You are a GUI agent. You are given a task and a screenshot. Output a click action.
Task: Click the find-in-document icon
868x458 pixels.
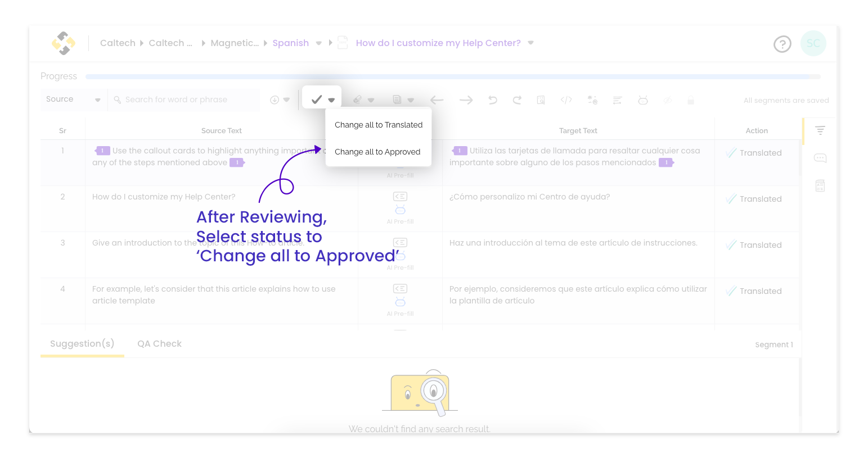click(541, 100)
